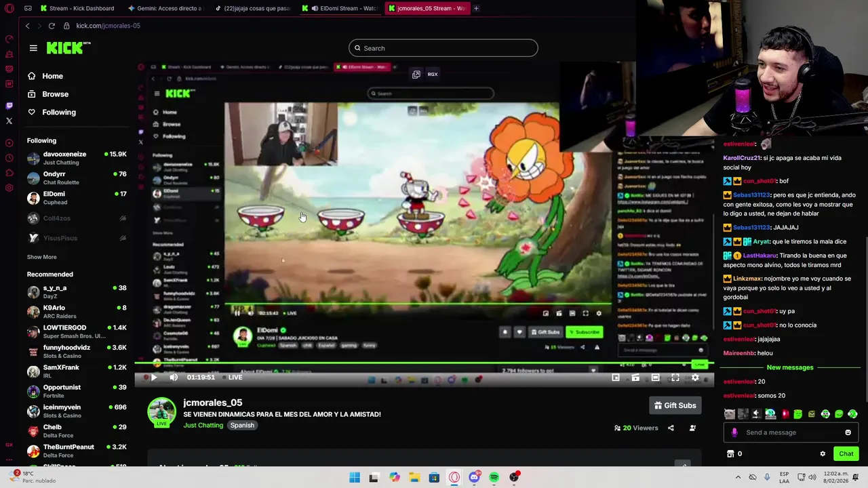The height and width of the screenshot is (488, 868).
Task: Click the pop-out video icon above the stream
Action: tap(416, 74)
